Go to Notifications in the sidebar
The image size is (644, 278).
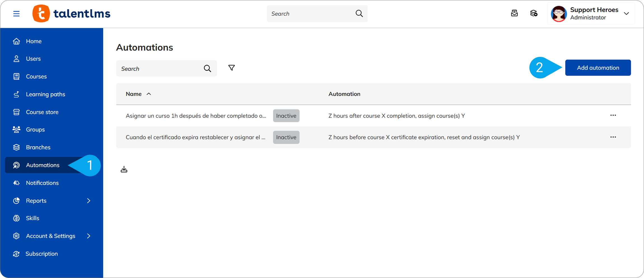(x=42, y=183)
